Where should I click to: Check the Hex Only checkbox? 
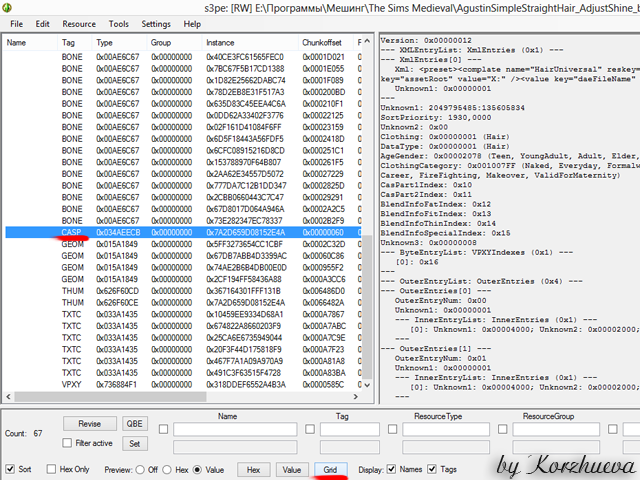(x=52, y=468)
